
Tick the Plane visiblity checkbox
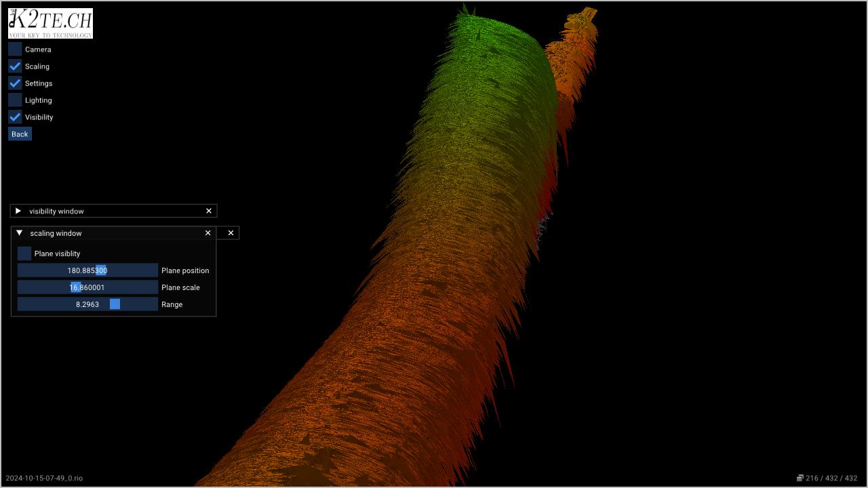pyautogui.click(x=24, y=253)
